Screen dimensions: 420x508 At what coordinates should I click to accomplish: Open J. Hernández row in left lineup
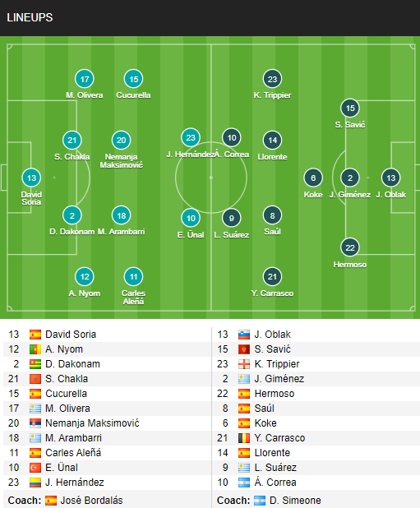(x=107, y=483)
